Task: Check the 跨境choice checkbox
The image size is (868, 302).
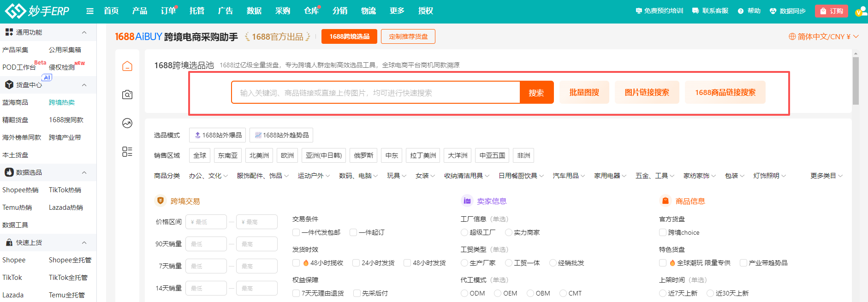Action: click(x=663, y=232)
